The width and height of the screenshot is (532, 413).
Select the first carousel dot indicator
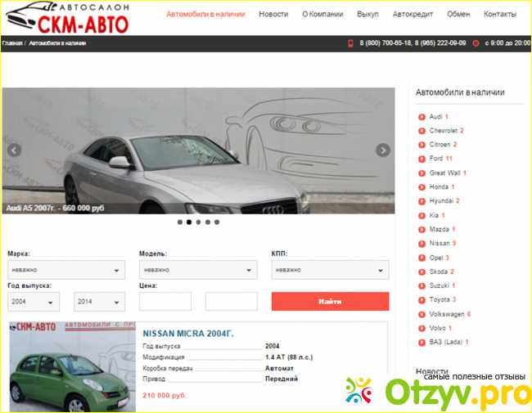tap(179, 222)
